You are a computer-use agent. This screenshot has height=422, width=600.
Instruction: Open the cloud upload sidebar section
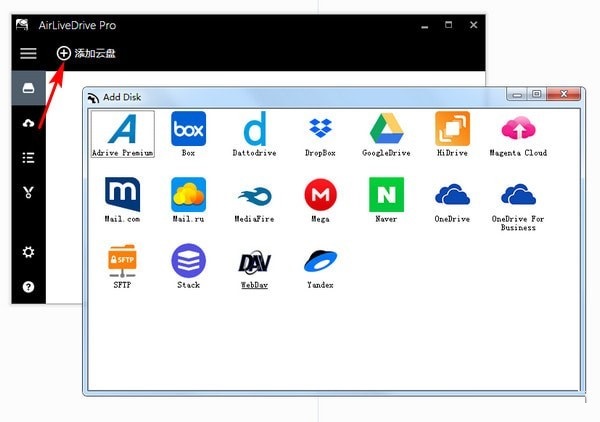click(28, 123)
